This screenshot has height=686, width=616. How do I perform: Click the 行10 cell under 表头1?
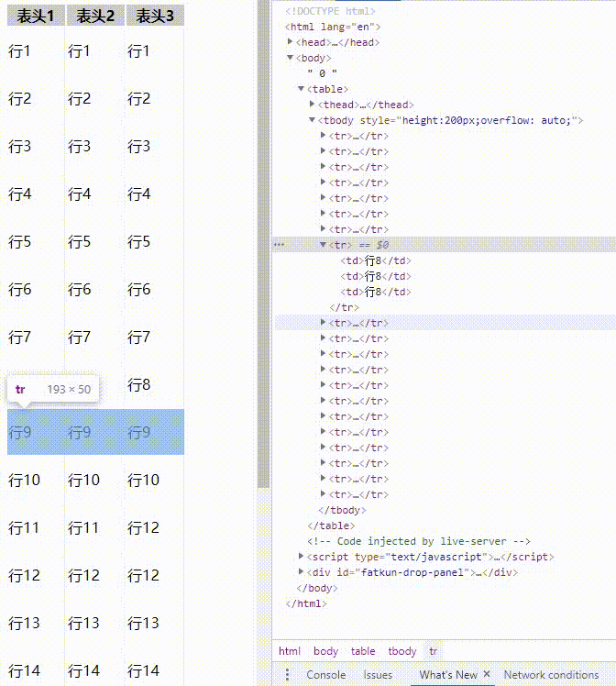point(24,481)
